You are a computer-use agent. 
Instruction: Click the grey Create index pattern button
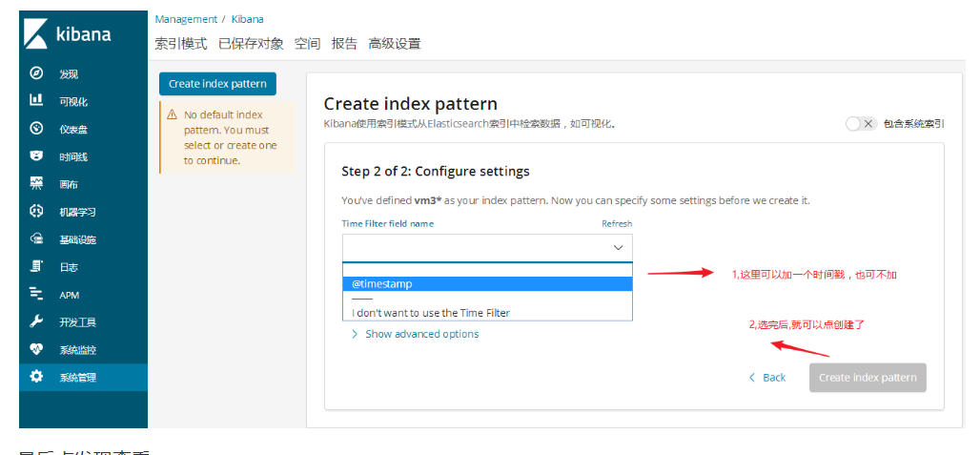coord(868,378)
